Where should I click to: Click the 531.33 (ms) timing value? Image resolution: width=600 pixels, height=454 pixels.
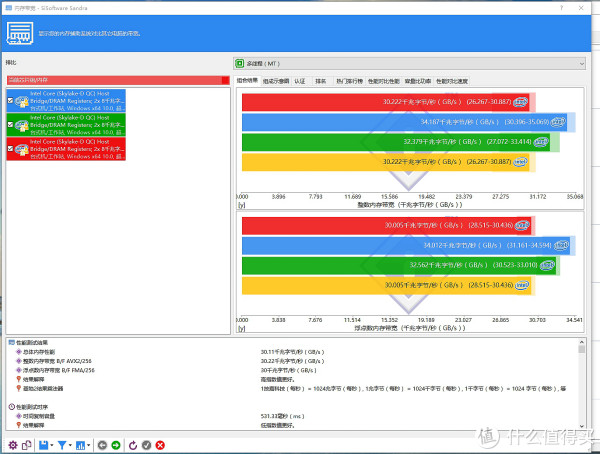tap(282, 416)
